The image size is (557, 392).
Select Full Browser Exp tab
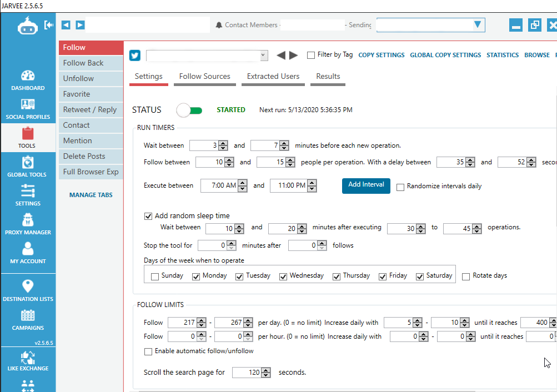(x=91, y=172)
